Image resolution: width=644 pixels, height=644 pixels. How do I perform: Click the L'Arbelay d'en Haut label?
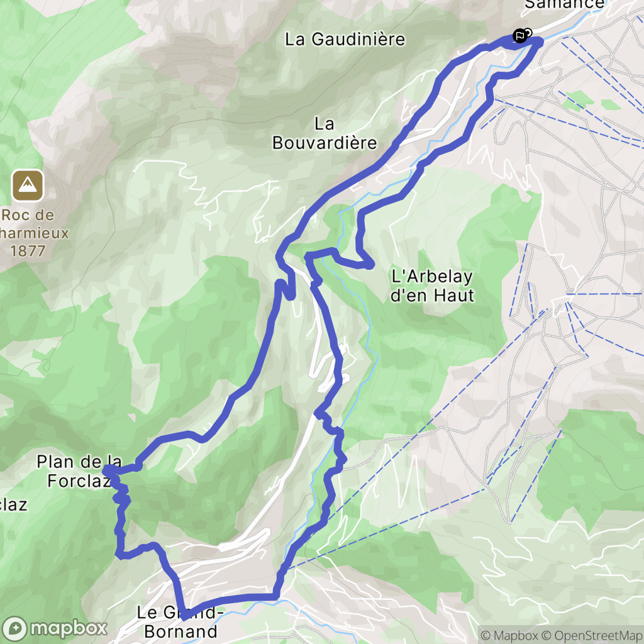tap(432, 286)
